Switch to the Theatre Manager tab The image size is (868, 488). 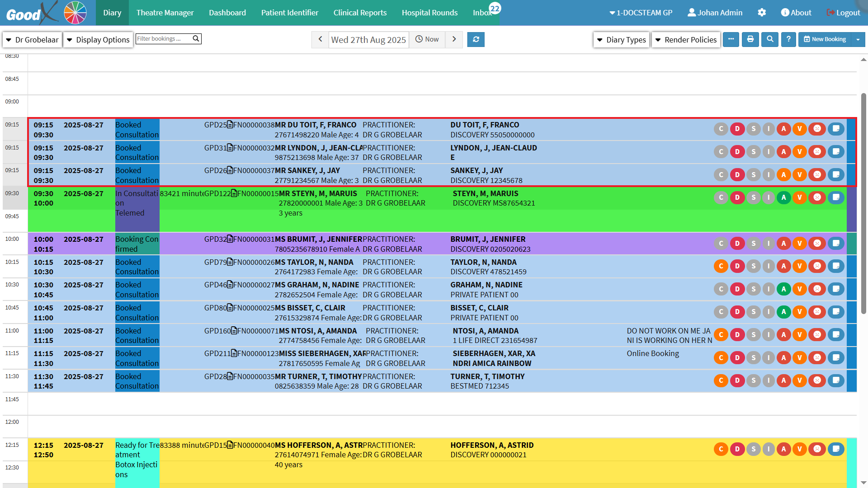pyautogui.click(x=165, y=13)
